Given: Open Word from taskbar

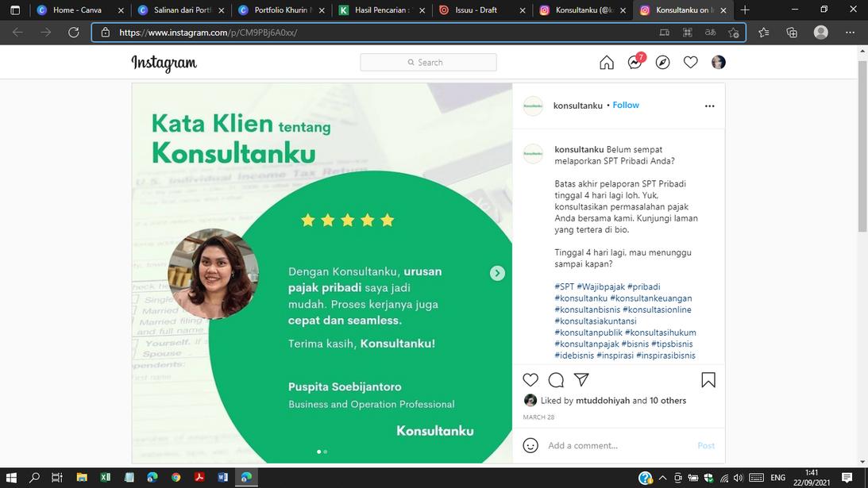Looking at the screenshot, I should (x=222, y=478).
